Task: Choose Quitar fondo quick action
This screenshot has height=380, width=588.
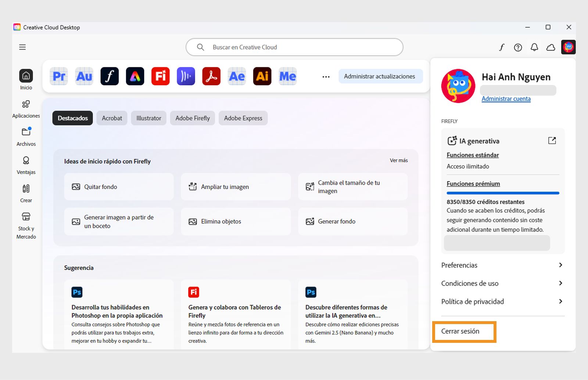Action: (119, 187)
